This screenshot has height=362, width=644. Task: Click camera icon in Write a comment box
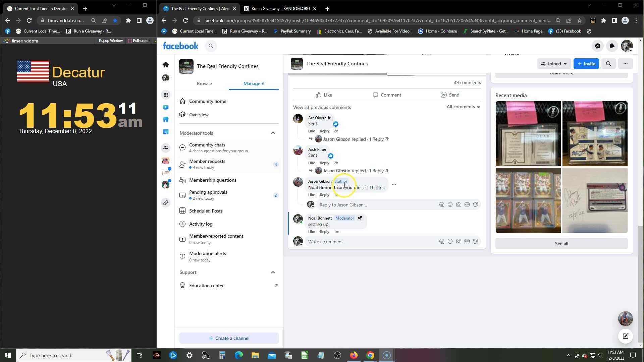click(x=459, y=241)
